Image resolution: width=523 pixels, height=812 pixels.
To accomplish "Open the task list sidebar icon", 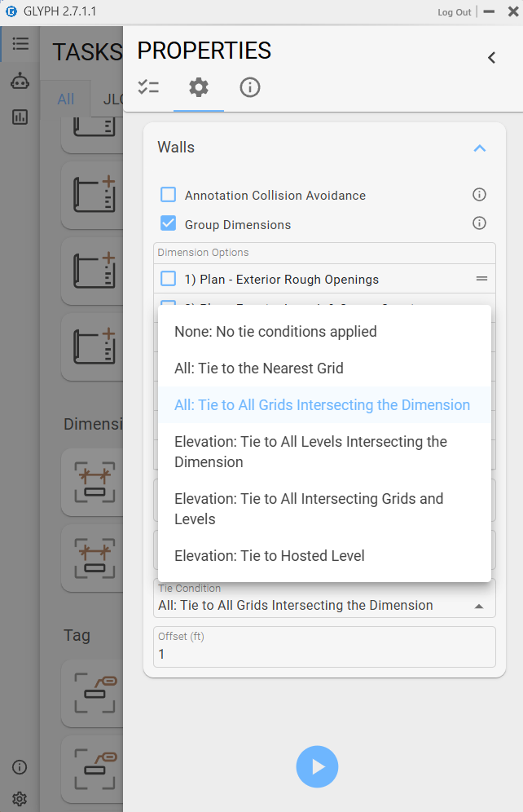I will [x=20, y=44].
